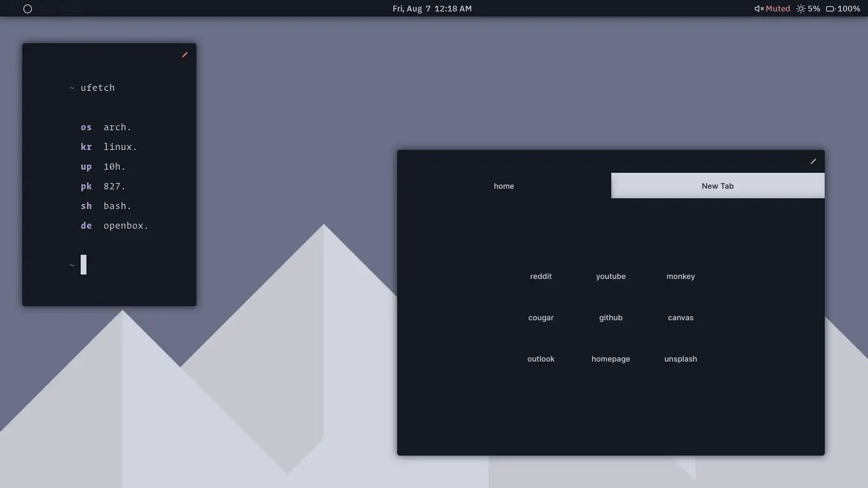Switch to the home tab
Viewport: 868px width, 488px height.
[x=504, y=186]
